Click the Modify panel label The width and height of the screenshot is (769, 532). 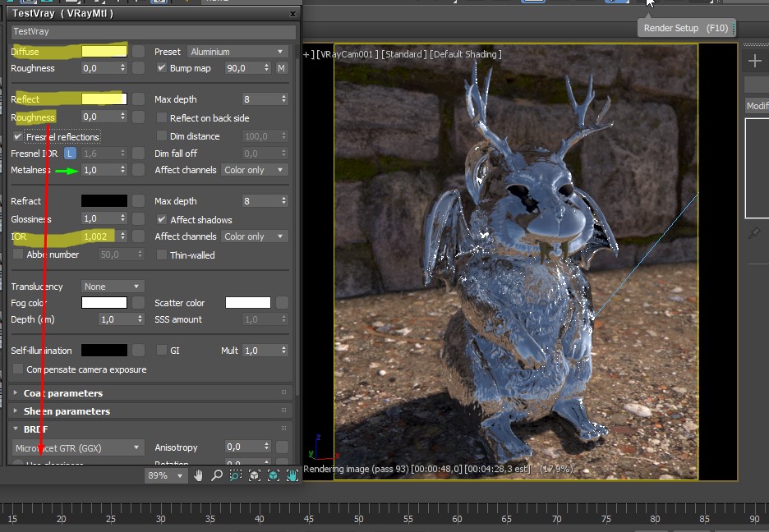tap(757, 105)
